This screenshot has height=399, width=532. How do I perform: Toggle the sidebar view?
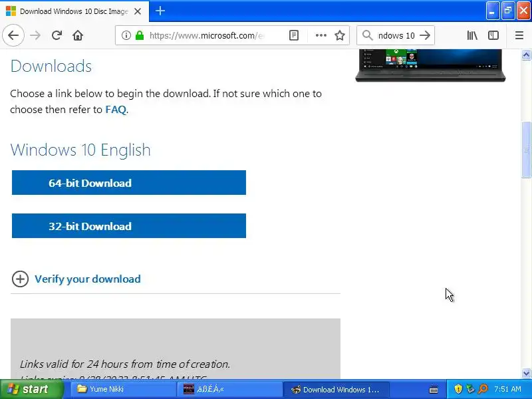493,35
